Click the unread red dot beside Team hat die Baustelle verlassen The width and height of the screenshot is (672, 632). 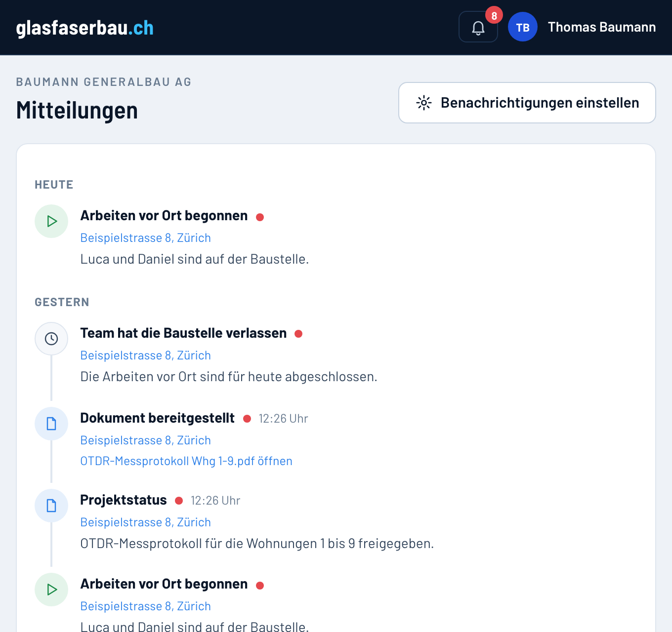(x=298, y=334)
